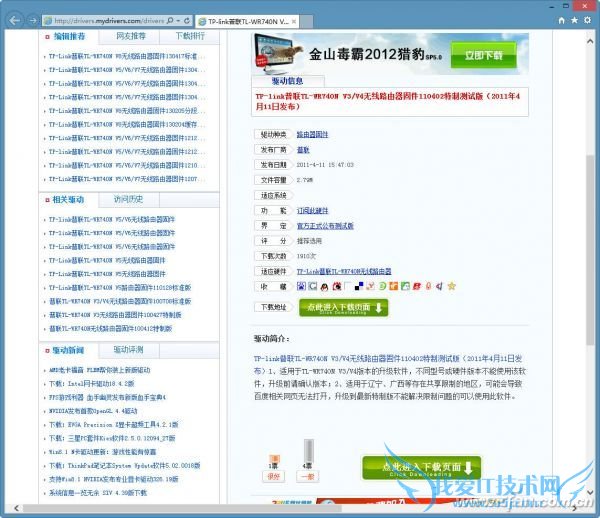The image size is (600, 518).
Task: Click the address bar URL field
Action: (x=109, y=21)
